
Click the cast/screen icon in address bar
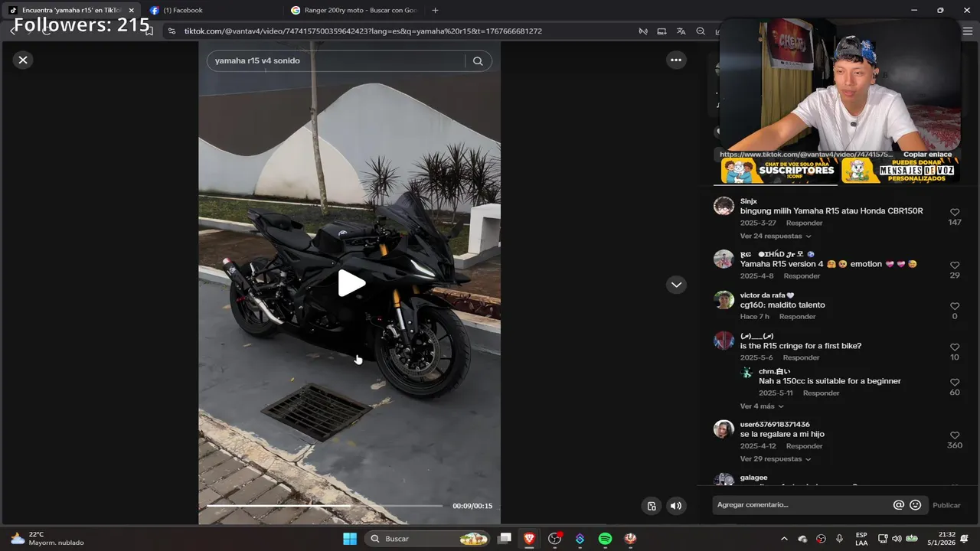coord(661,31)
